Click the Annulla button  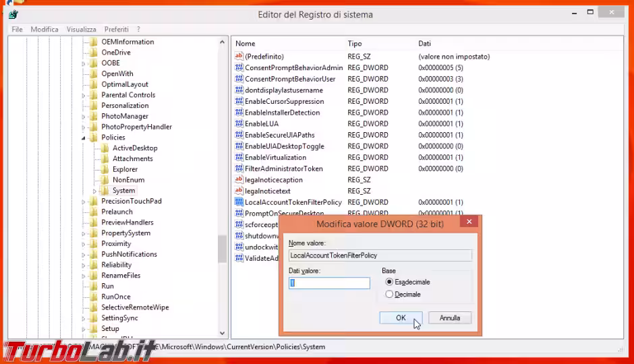coord(449,317)
